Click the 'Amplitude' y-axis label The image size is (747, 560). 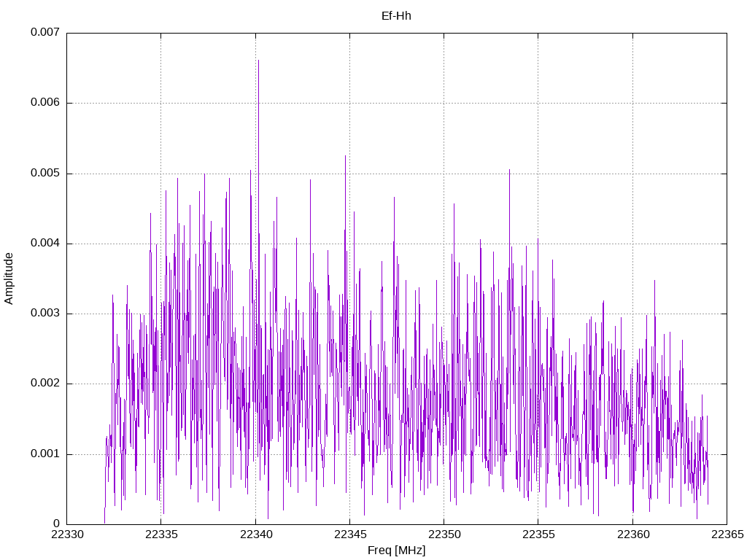coord(9,279)
